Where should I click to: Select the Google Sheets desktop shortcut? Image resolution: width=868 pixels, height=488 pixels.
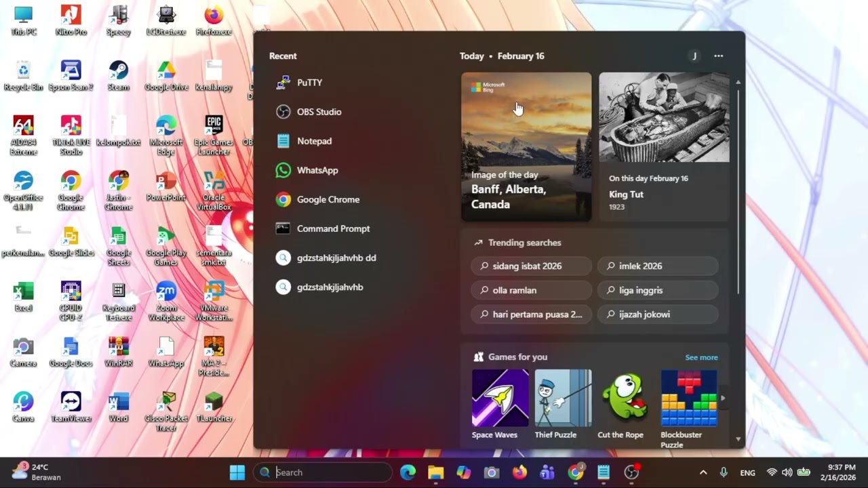point(118,247)
